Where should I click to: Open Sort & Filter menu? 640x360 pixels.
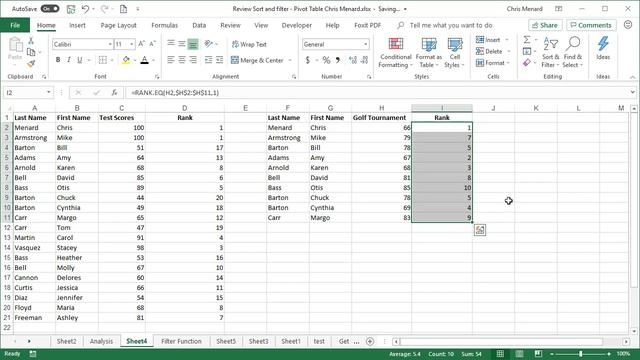click(550, 52)
